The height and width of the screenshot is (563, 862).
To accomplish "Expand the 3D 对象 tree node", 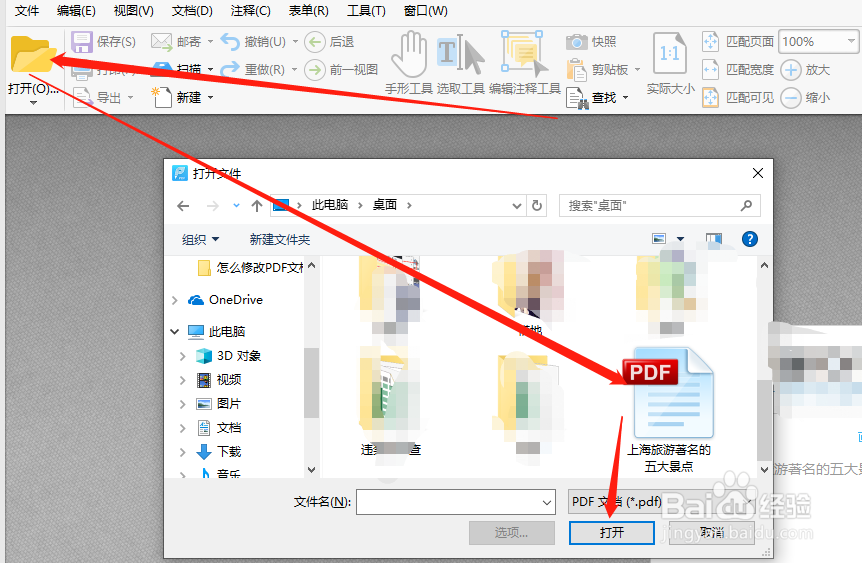I will (183, 356).
